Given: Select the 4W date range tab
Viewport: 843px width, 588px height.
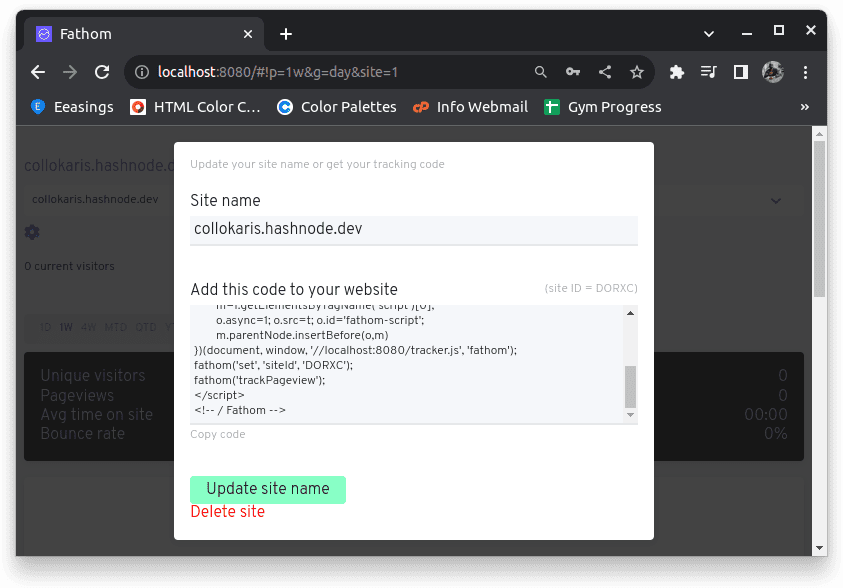Looking at the screenshot, I should pyautogui.click(x=89, y=327).
